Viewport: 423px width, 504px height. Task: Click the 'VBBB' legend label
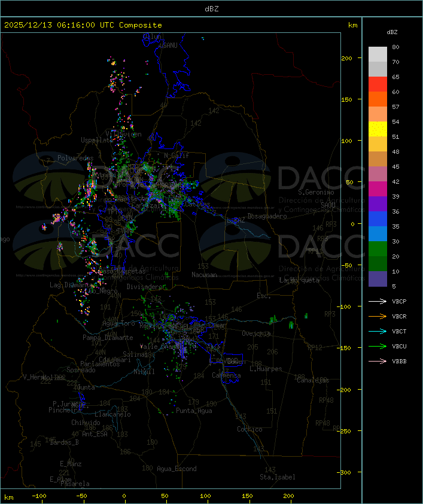(399, 362)
